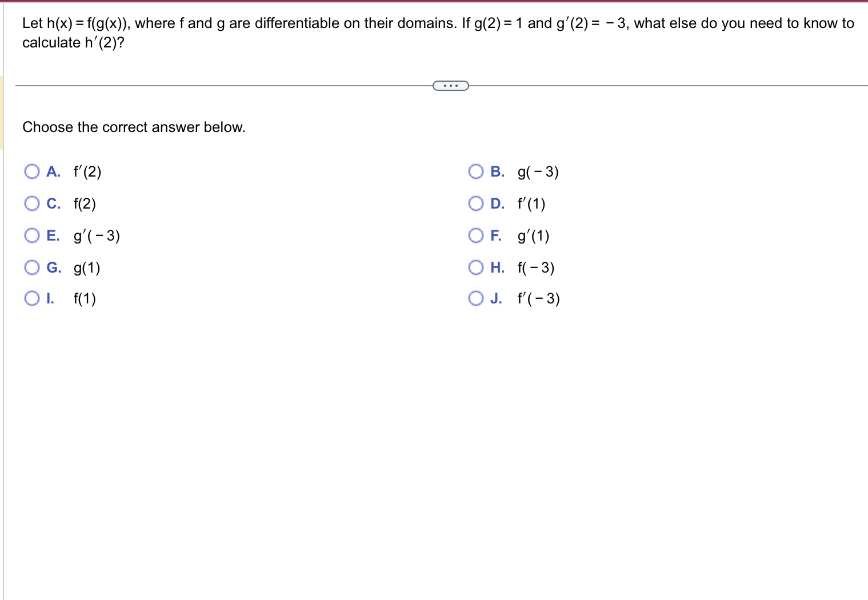Screen dimensions: 868x600
Task: Mark the bubble for option g′(1)
Action: [475, 235]
